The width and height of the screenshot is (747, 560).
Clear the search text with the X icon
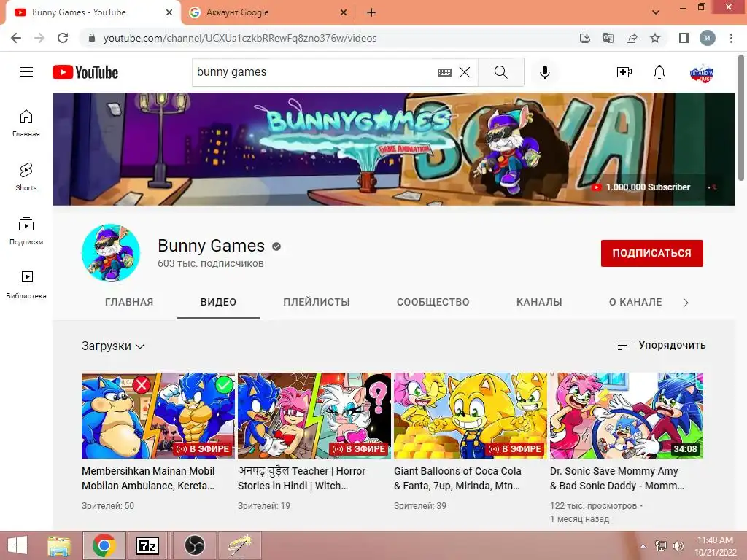click(465, 72)
